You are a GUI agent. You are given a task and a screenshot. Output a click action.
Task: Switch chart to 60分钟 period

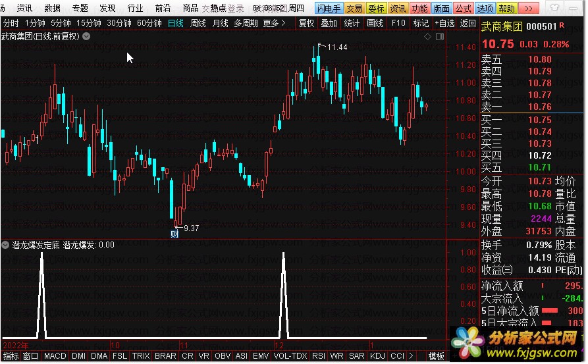(x=149, y=23)
